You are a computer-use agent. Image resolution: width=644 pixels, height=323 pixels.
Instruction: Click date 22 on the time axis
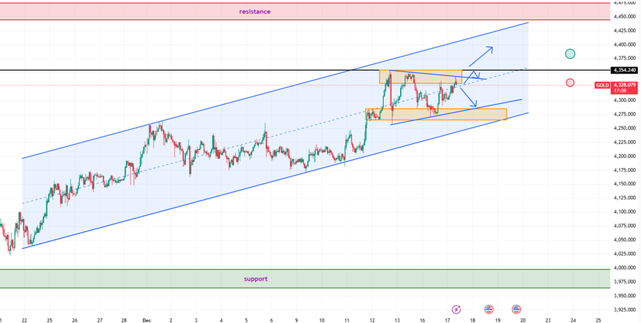point(24,319)
